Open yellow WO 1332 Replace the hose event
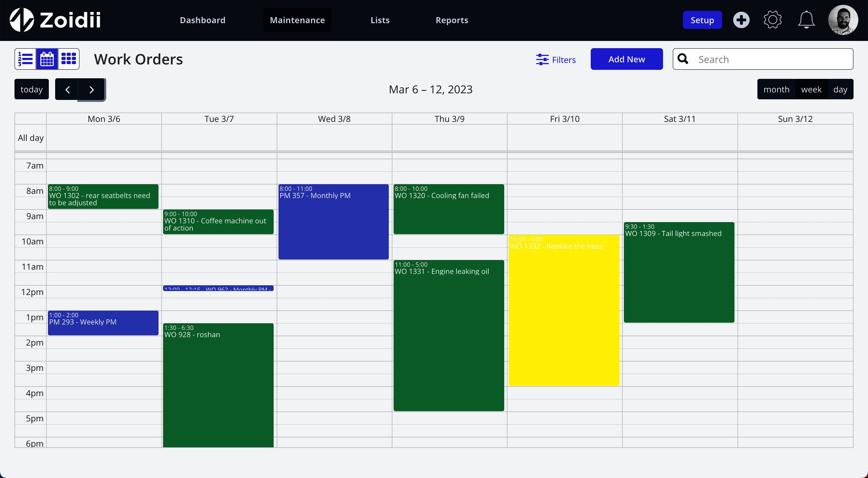The height and width of the screenshot is (478, 868). coord(563,310)
